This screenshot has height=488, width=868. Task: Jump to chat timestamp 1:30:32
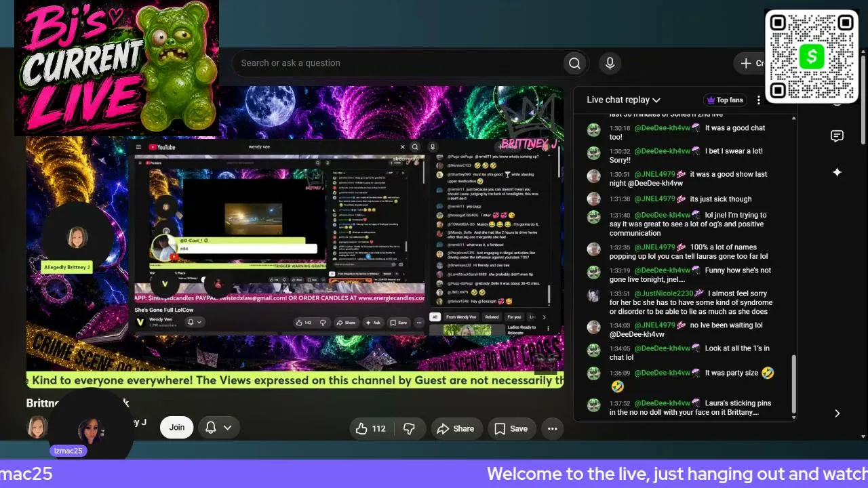pyautogui.click(x=620, y=151)
